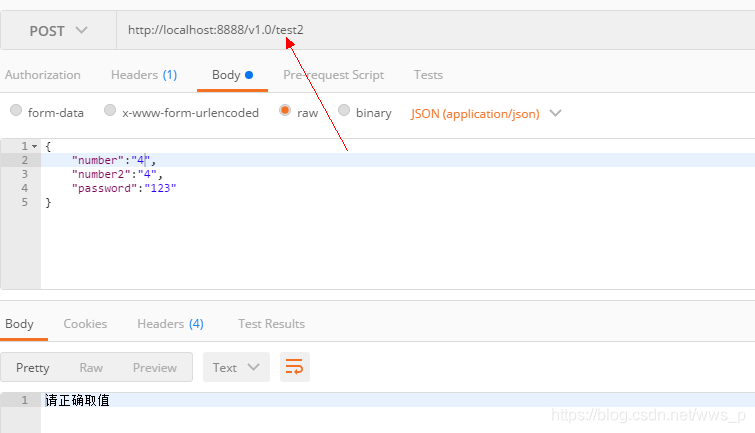Open the response Body tab

pos(19,324)
